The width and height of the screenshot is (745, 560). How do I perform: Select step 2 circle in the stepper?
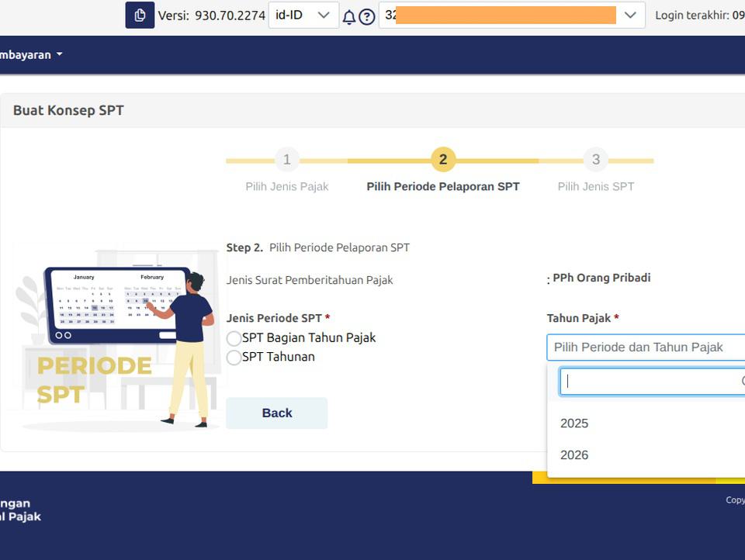pos(443,160)
